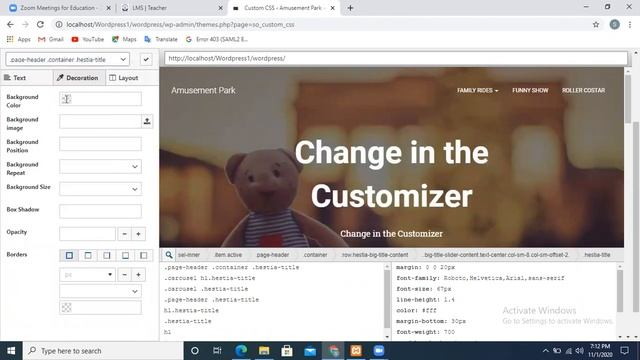Switch to the Text tab

tap(16, 78)
